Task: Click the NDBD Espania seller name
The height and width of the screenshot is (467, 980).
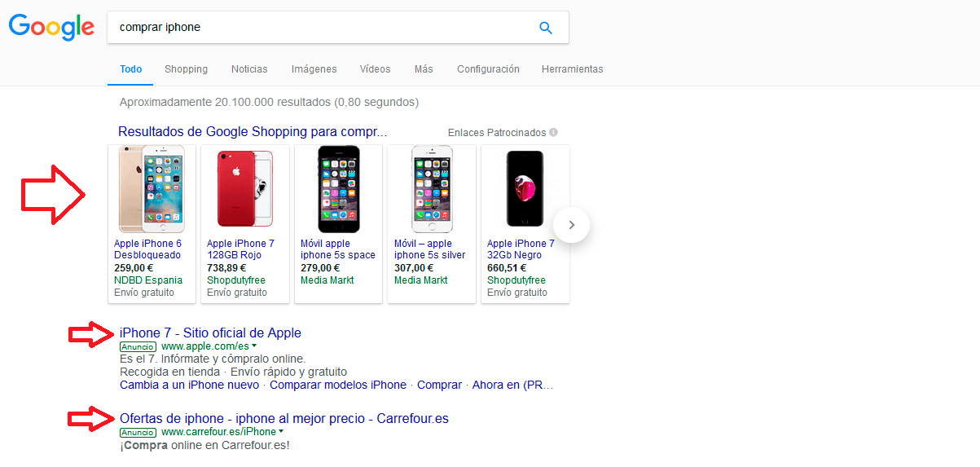Action: coord(148,280)
